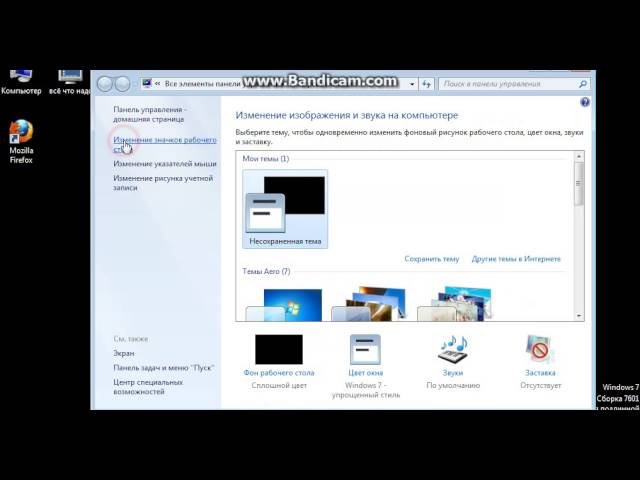Viewport: 640px width, 480px height.
Task: Open the 'Звуки' text link
Action: pos(453,373)
